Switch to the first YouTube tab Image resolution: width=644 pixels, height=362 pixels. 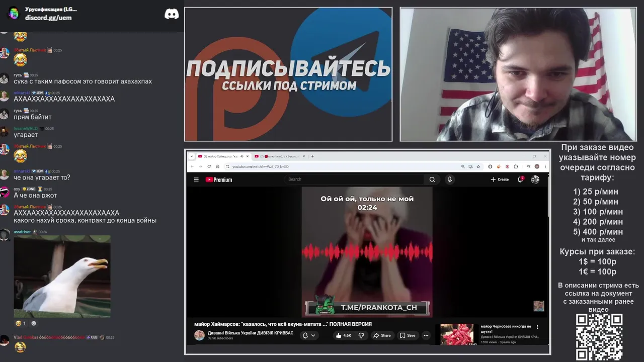tap(223, 156)
